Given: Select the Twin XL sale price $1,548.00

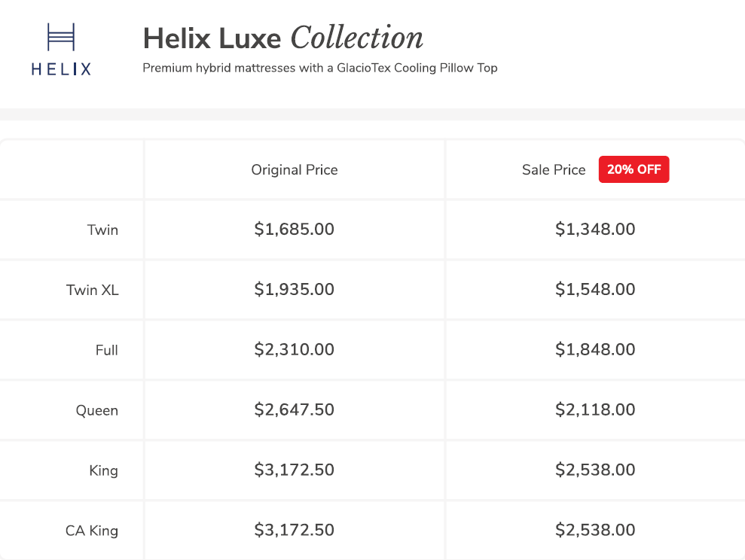Looking at the screenshot, I should 595,290.
